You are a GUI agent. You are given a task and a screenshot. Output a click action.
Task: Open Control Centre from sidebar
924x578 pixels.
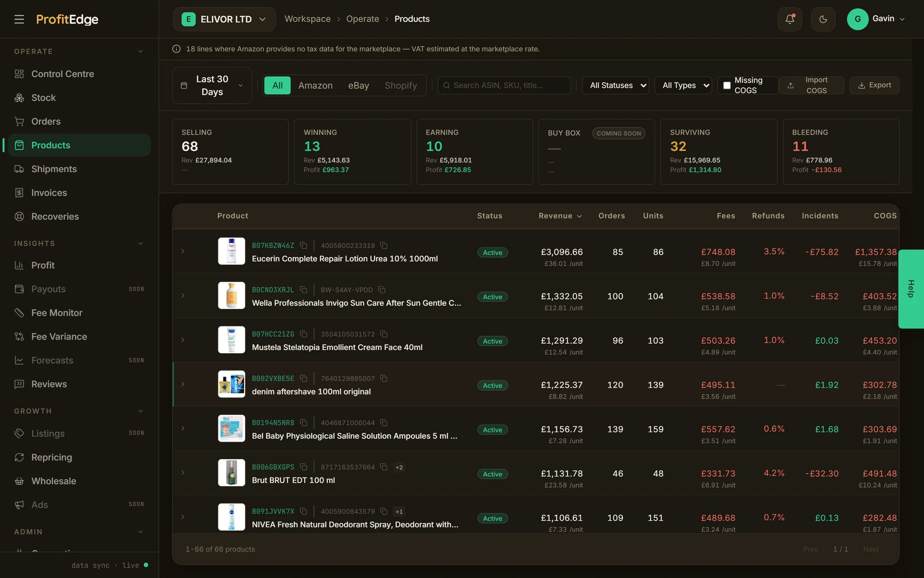point(79,74)
